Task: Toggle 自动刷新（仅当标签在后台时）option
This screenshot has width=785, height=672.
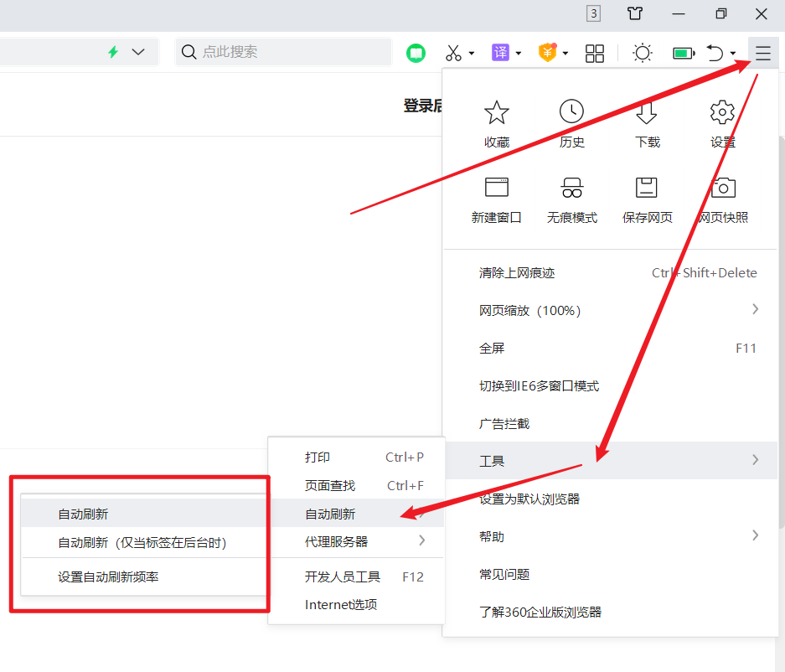Action: click(144, 542)
